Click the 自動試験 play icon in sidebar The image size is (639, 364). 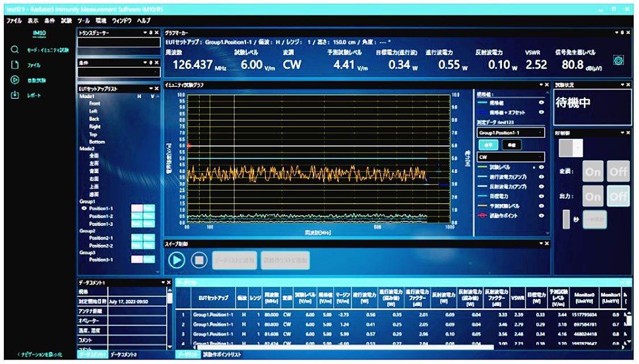pyautogui.click(x=15, y=80)
